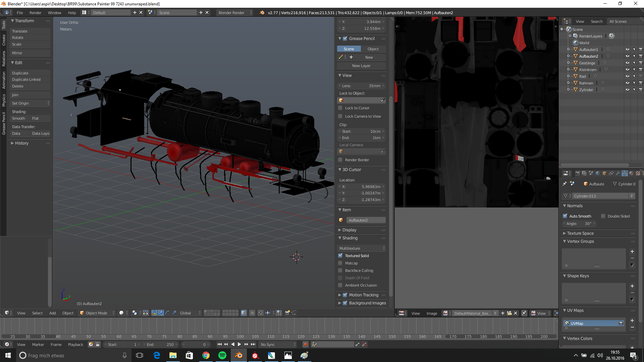644x362 pixels.
Task: Expand the History panel
Action: coord(21,143)
